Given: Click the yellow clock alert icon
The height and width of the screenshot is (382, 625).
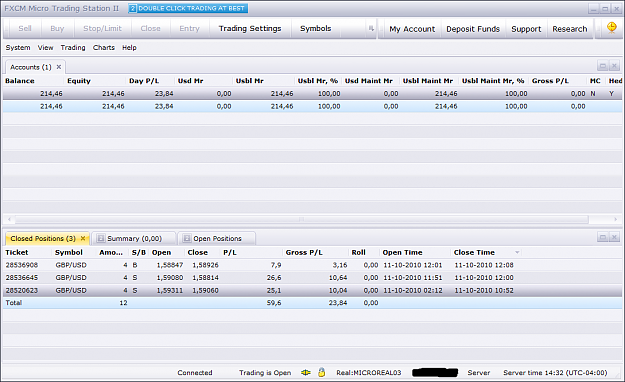Looking at the screenshot, I should (x=611, y=28).
